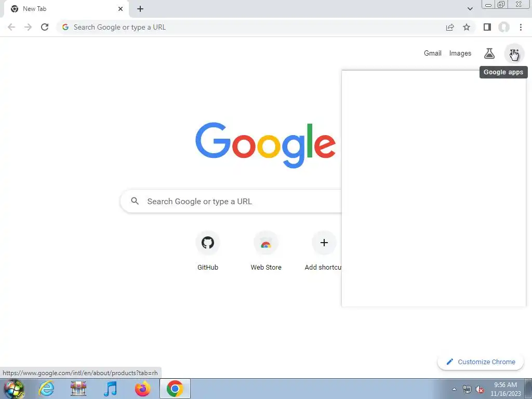Open muted volume tray icon

click(x=480, y=390)
